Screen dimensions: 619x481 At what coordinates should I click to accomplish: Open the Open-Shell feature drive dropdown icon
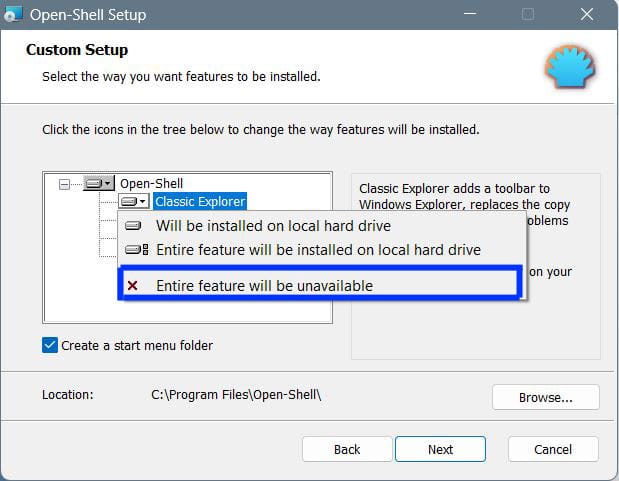click(x=99, y=183)
